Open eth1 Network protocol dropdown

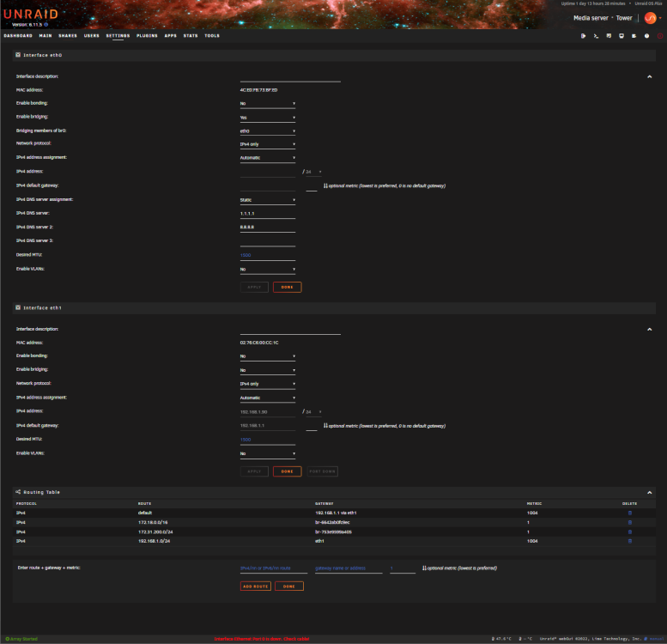coord(268,384)
